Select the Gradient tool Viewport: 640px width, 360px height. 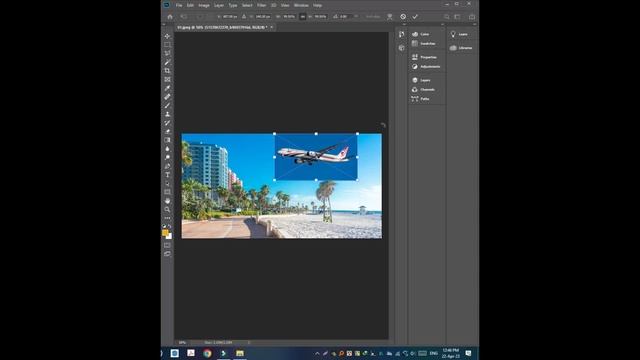(x=167, y=140)
